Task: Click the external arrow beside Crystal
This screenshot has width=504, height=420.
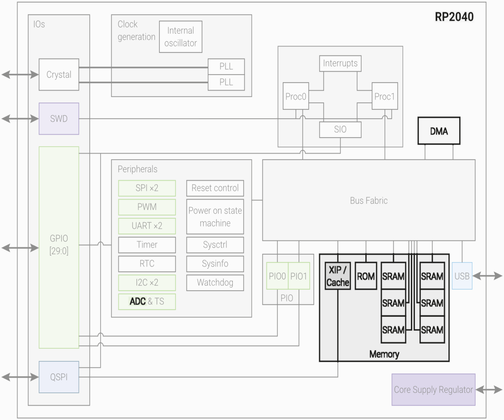Action: click(x=20, y=75)
